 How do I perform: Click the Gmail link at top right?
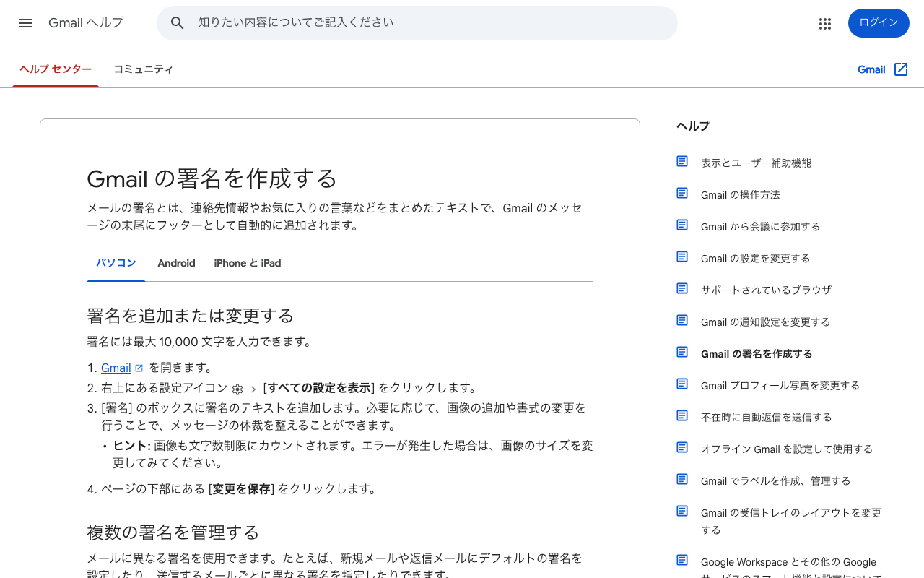(x=871, y=69)
